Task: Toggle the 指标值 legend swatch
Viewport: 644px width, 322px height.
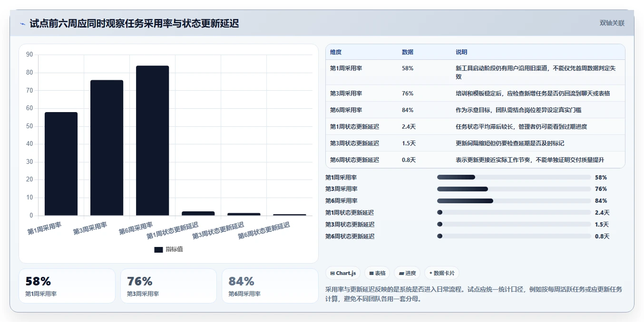Action: [158, 249]
